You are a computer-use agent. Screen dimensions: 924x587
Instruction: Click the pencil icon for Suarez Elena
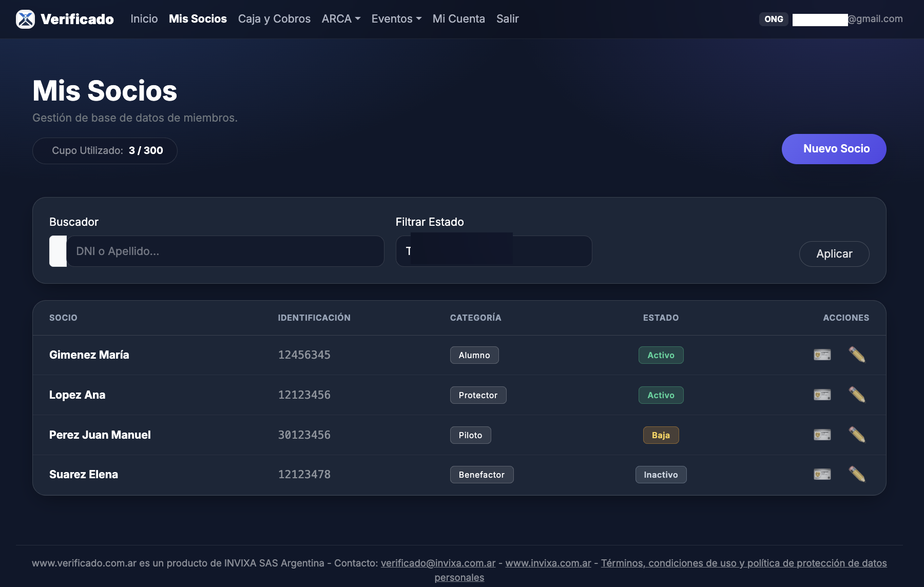(x=857, y=474)
